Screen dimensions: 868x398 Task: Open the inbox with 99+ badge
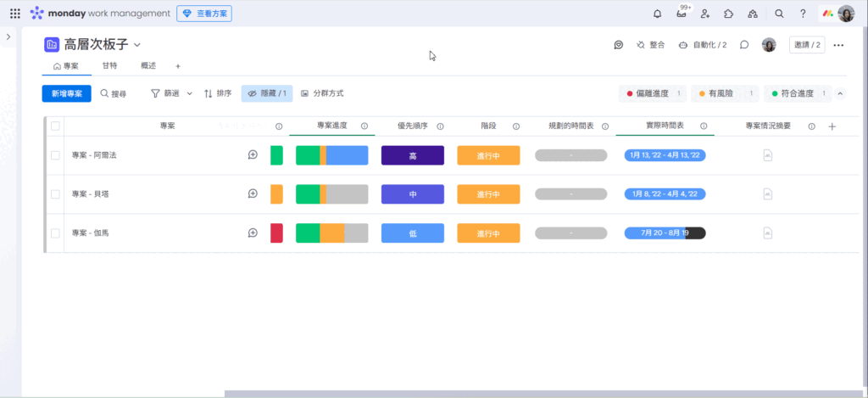pyautogui.click(x=682, y=14)
